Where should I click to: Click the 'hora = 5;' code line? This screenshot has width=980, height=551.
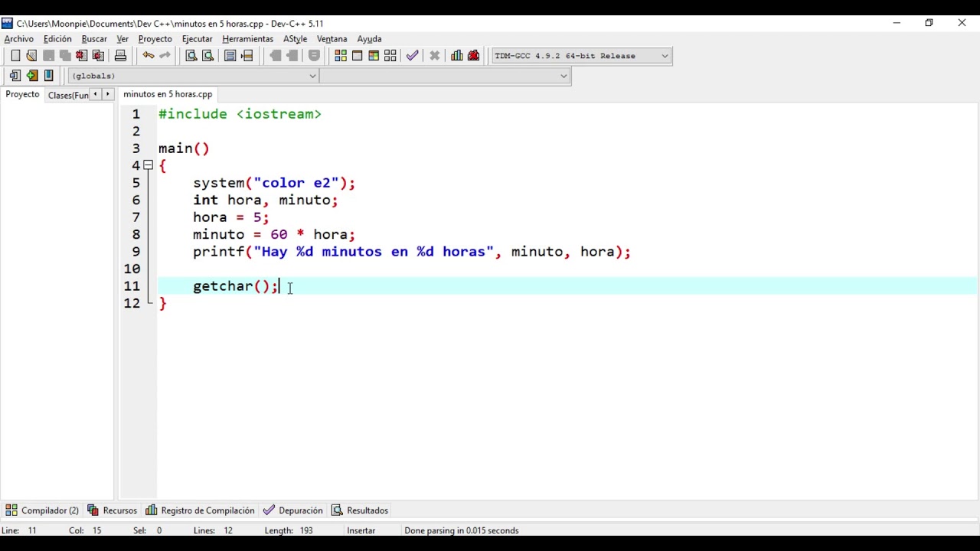[231, 217]
